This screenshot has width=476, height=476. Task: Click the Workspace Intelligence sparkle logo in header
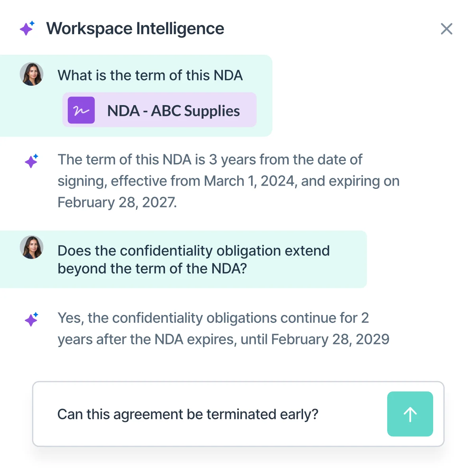tap(27, 29)
